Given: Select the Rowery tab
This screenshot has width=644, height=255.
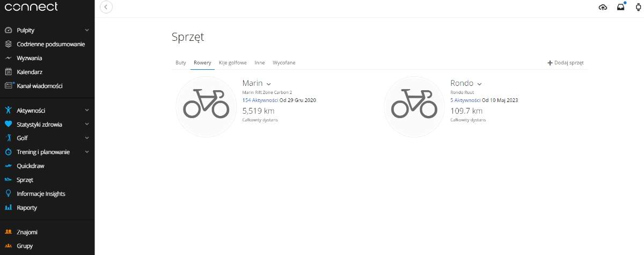Looking at the screenshot, I should [x=202, y=63].
